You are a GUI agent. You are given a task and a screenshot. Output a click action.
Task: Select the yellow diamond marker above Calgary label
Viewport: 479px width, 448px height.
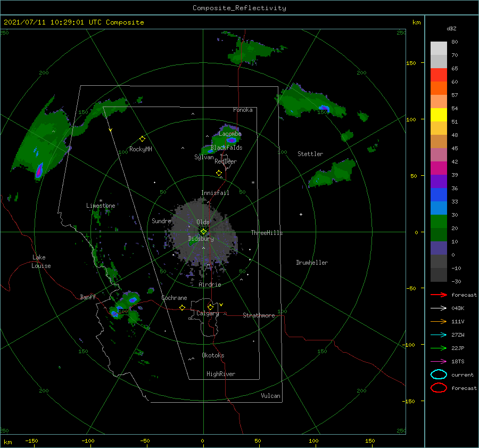tap(210, 307)
